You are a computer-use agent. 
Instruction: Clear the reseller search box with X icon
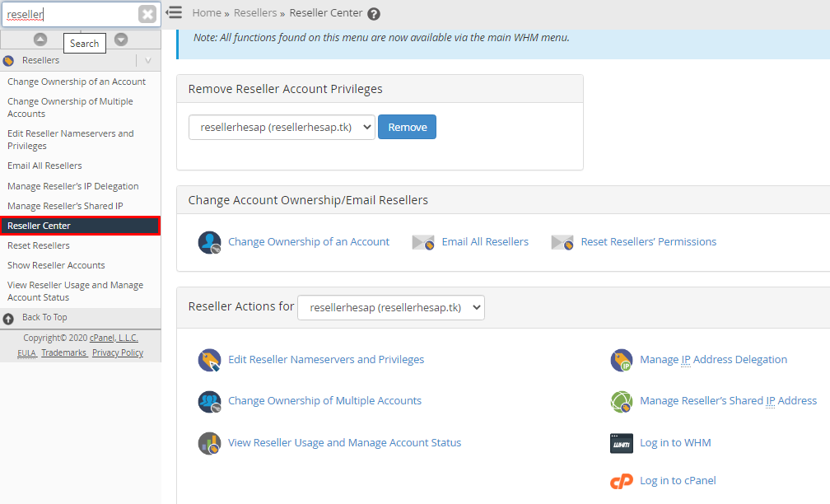[147, 14]
